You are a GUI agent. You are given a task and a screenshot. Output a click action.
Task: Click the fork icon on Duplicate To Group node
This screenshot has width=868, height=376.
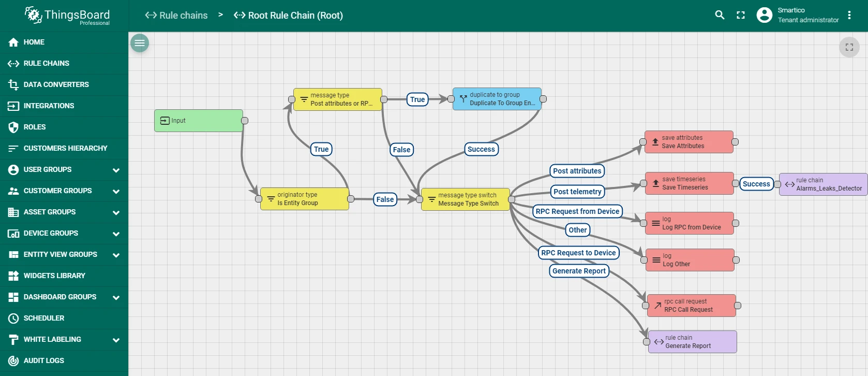(x=463, y=98)
